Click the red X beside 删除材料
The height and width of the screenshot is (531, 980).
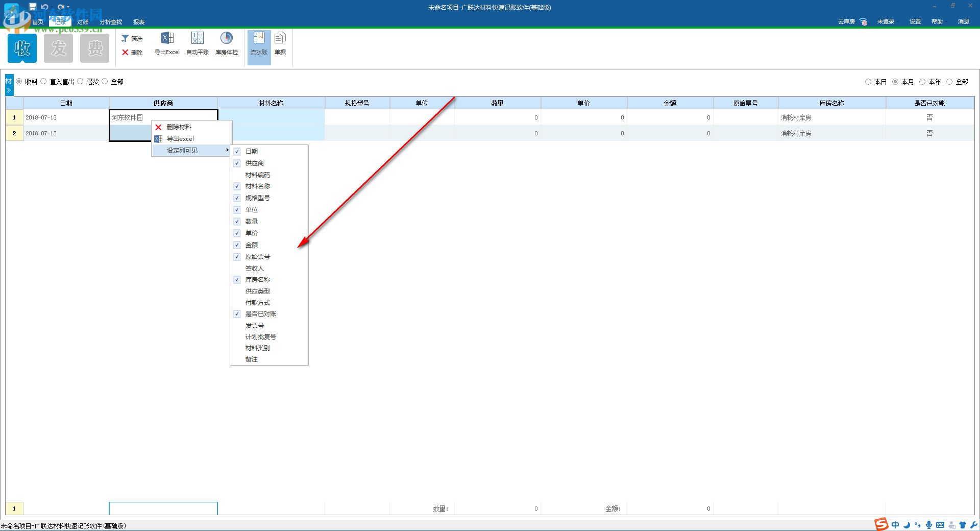pos(158,127)
